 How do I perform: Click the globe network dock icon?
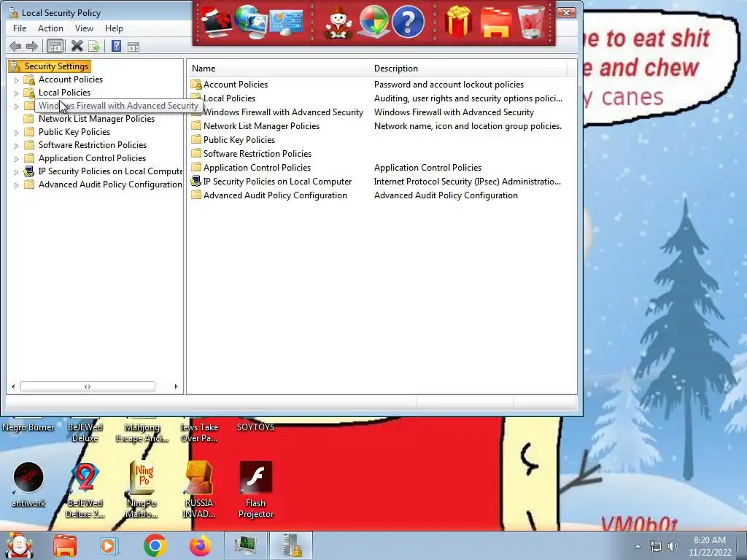click(251, 22)
